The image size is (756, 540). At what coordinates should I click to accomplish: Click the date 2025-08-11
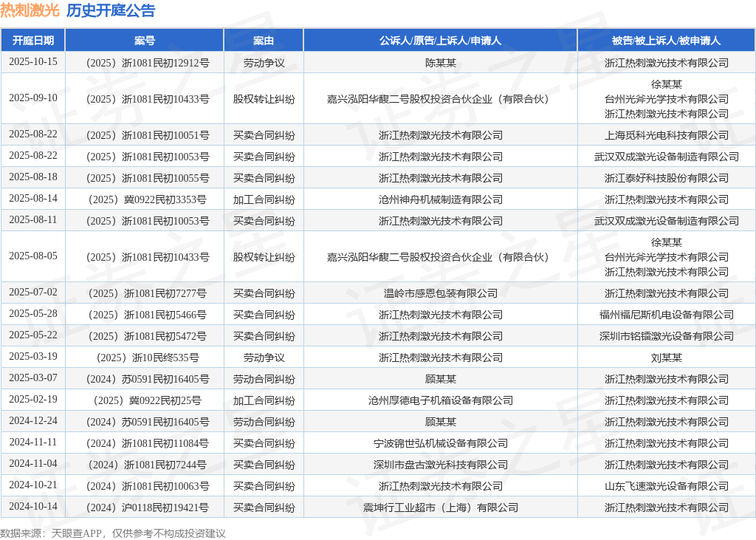[x=32, y=220]
